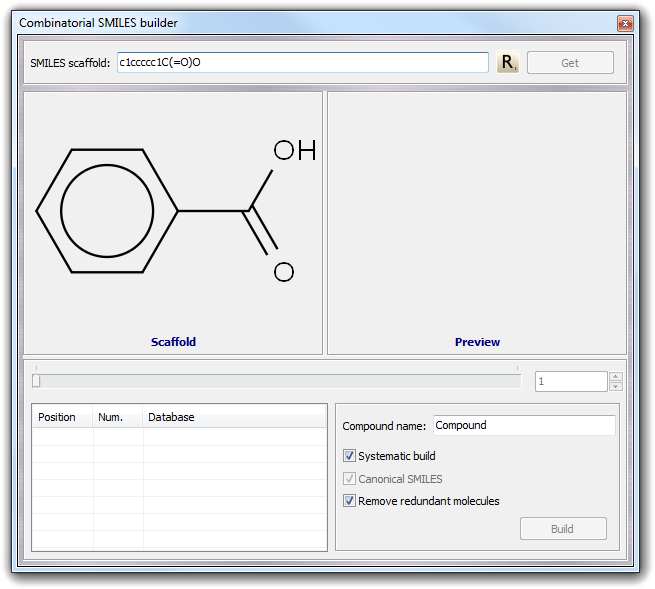
Task: Click the benzoic acid scaffold structure drawing
Action: (x=172, y=210)
